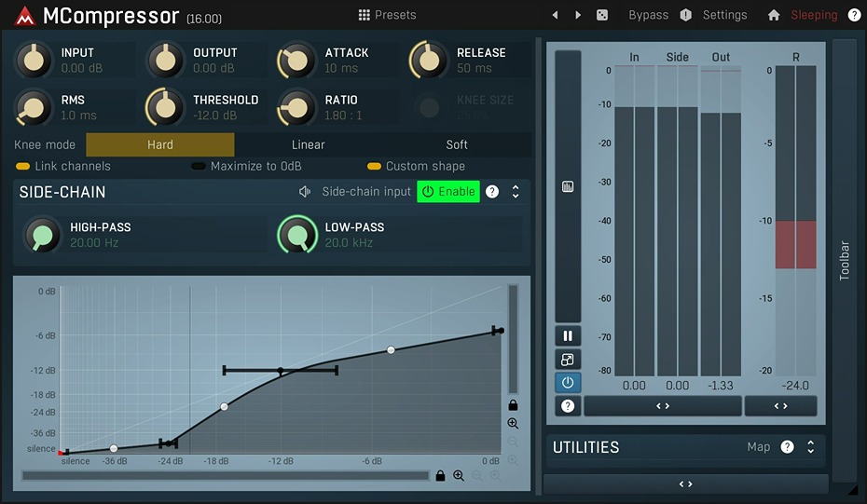Select next preset with right arrow

pos(578,15)
